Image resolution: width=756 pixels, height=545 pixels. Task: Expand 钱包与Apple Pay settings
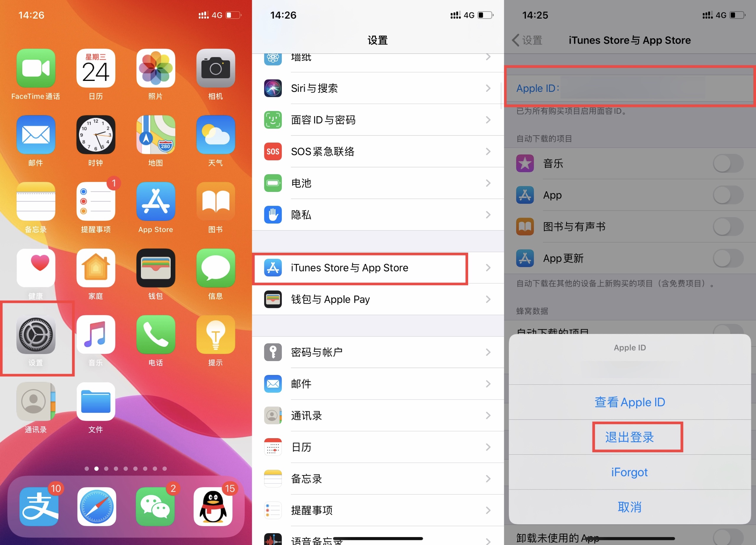tap(378, 300)
